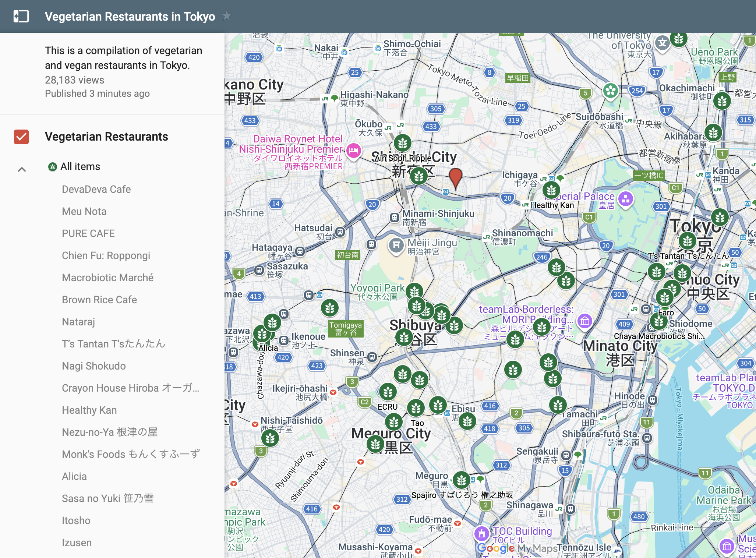Click the Healthy Kan restaurant marker
This screenshot has height=558, width=756.
click(551, 190)
